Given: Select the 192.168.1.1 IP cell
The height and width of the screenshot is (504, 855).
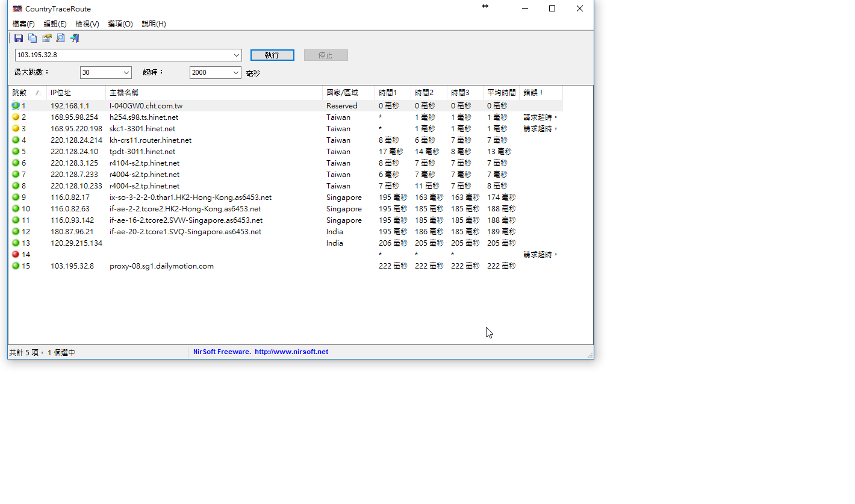Looking at the screenshot, I should pyautogui.click(x=70, y=106).
